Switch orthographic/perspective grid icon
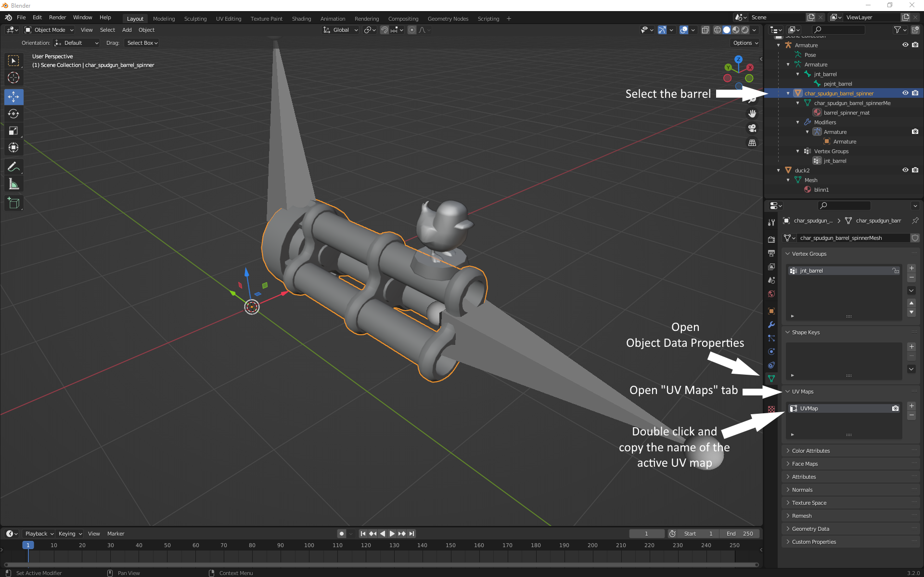Screen dimensions: 924x577 [x=752, y=143]
